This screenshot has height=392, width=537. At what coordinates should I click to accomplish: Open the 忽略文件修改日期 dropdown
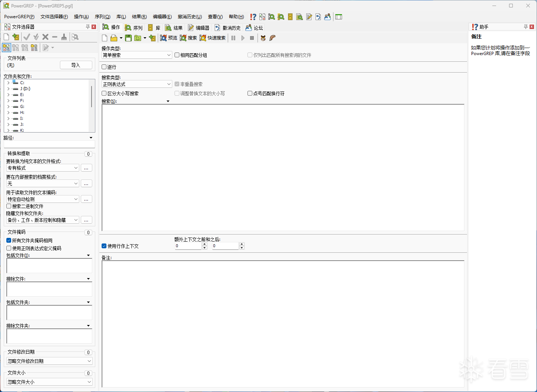[x=49, y=361]
